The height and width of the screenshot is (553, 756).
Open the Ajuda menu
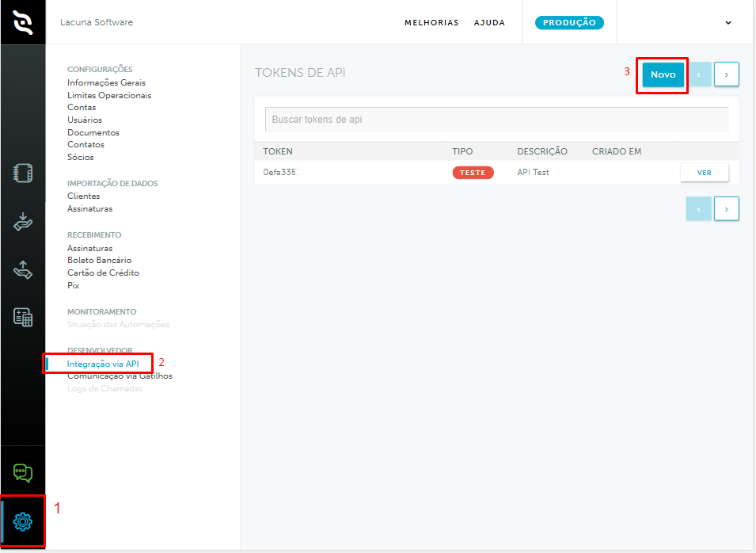click(x=489, y=23)
